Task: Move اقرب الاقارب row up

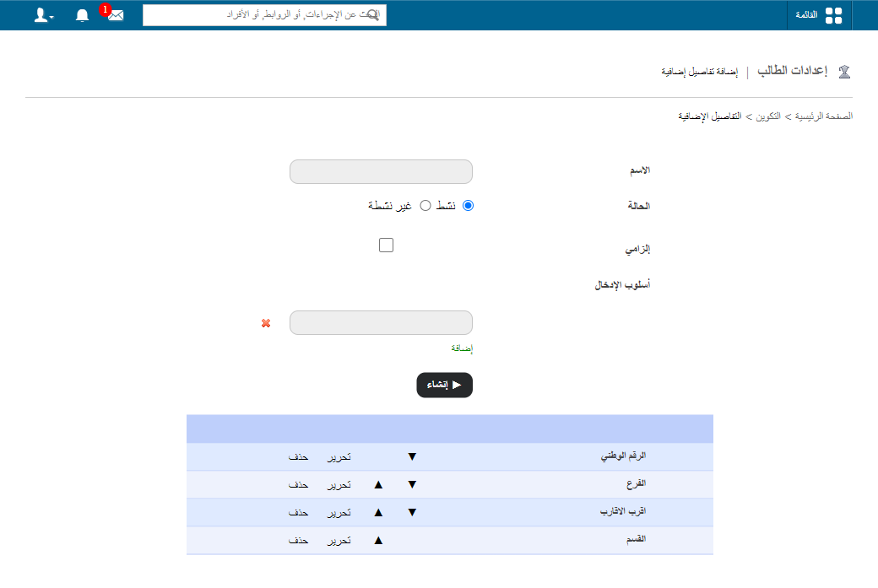Action: click(x=378, y=512)
